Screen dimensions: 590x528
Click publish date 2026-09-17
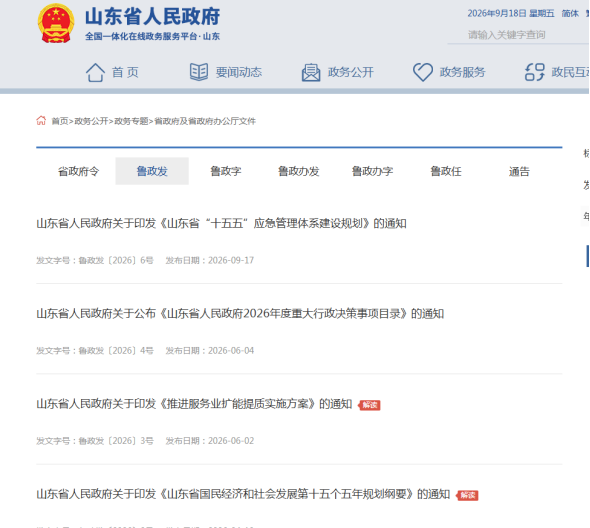click(231, 260)
